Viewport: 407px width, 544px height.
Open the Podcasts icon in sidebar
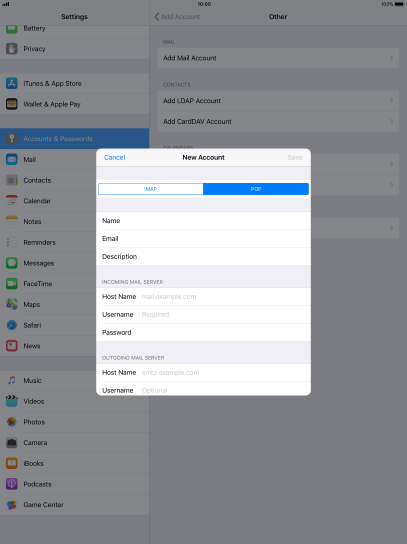[x=11, y=484]
